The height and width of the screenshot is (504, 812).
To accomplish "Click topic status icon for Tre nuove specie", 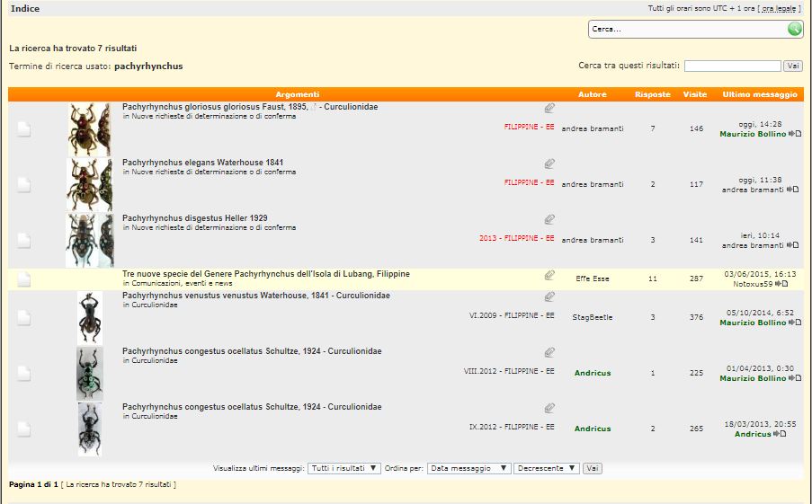I will pos(24,279).
